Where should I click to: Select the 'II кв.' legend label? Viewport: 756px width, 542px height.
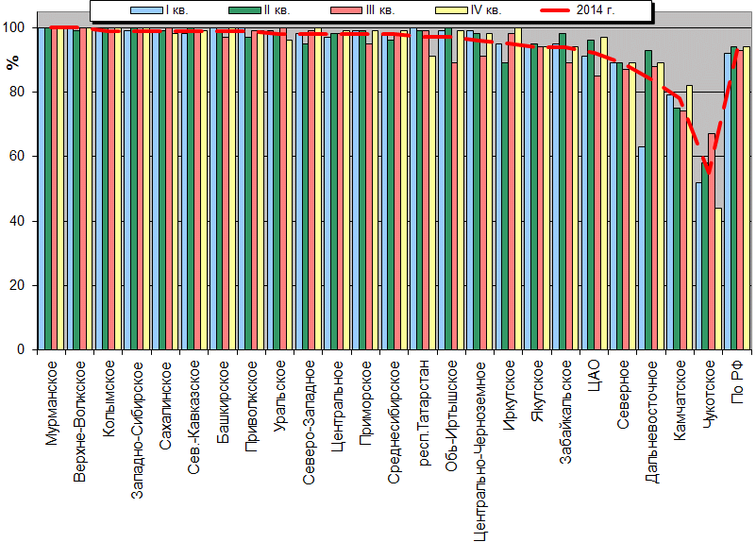click(x=277, y=10)
